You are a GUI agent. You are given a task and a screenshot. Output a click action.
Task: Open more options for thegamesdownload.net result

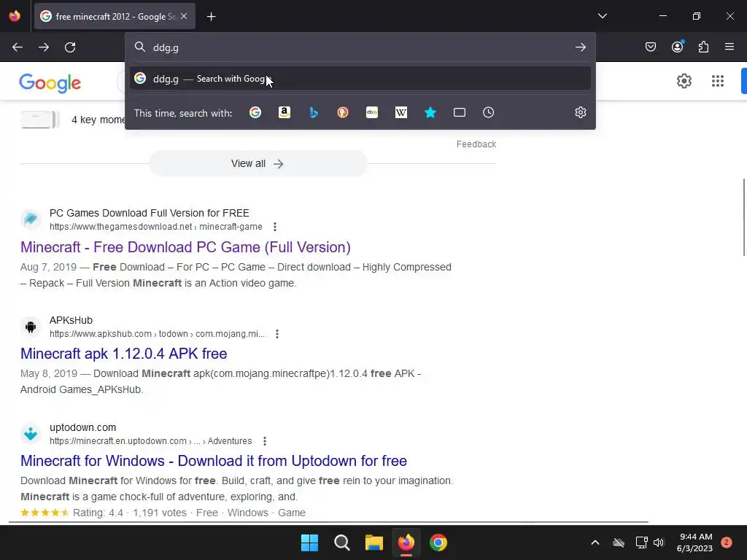[275, 227]
